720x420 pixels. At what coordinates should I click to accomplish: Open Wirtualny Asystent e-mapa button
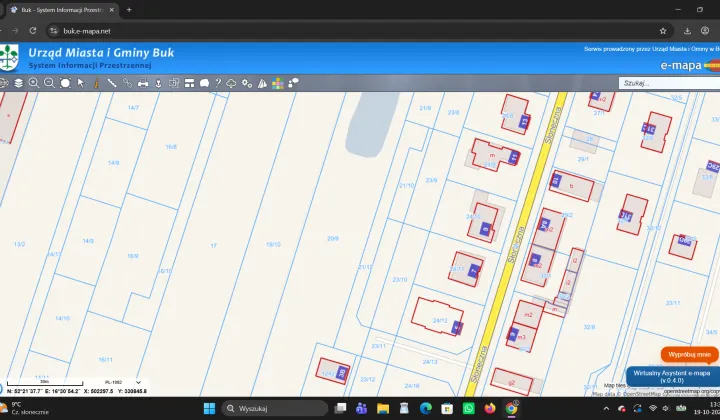[672, 377]
